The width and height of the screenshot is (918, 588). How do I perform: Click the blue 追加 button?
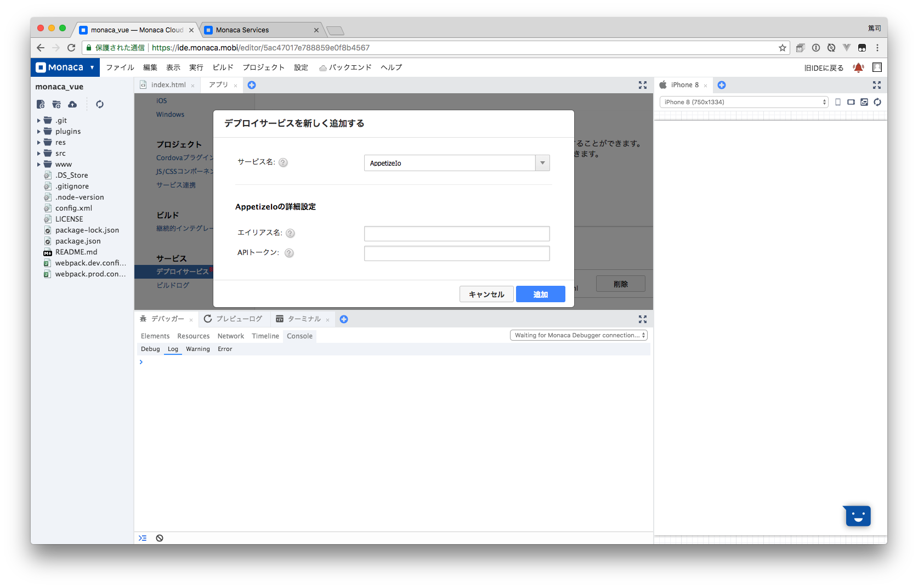coord(541,295)
